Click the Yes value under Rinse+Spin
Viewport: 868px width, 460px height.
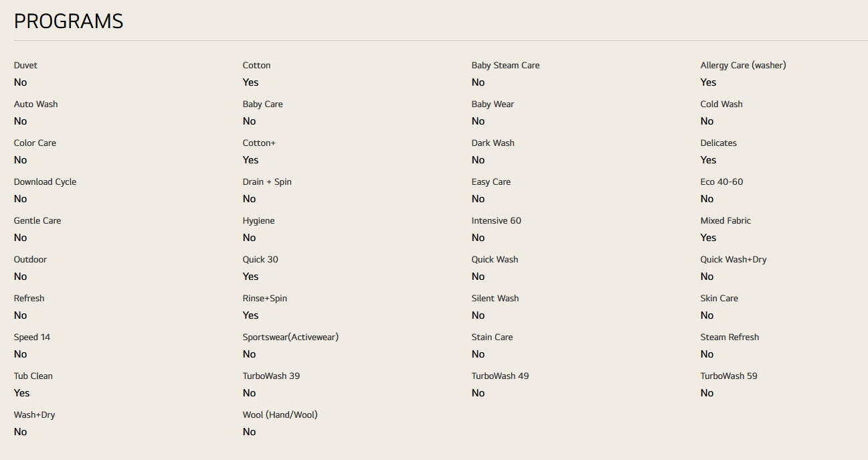click(x=250, y=315)
